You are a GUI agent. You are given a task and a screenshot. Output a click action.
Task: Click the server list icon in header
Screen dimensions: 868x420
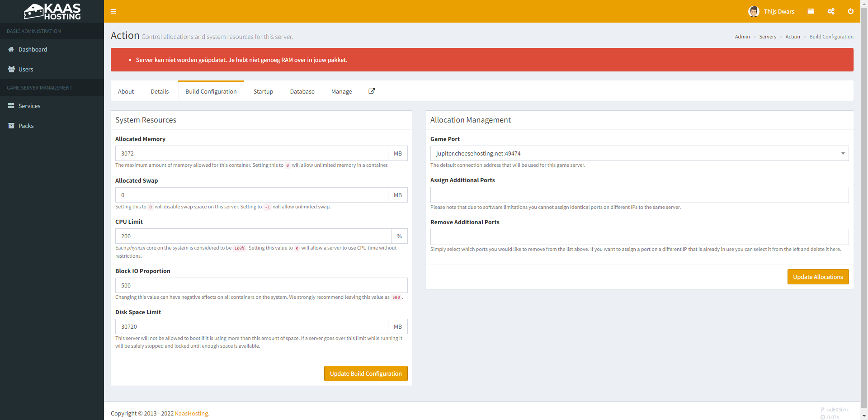(x=811, y=11)
